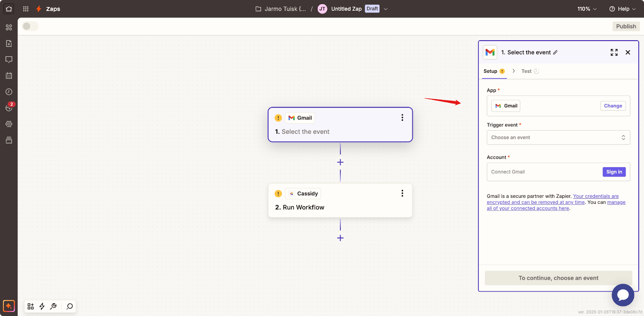Click the Gmail logo in panel header

click(490, 52)
